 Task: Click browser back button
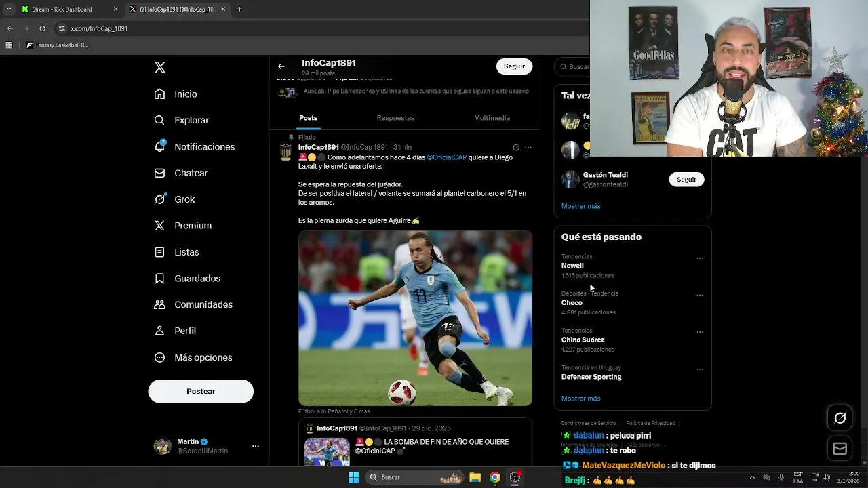[9, 28]
